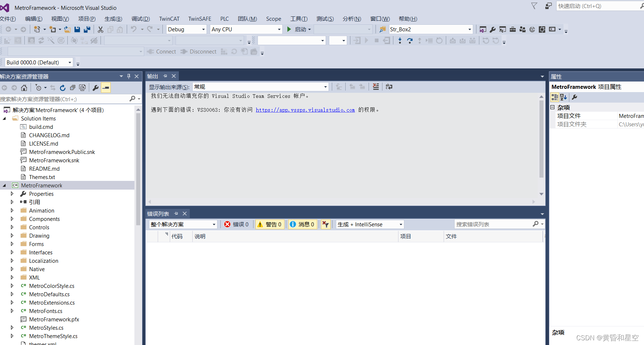The image size is (644, 345).
Task: Pin the Solution Explorer panel
Action: pyautogui.click(x=129, y=76)
